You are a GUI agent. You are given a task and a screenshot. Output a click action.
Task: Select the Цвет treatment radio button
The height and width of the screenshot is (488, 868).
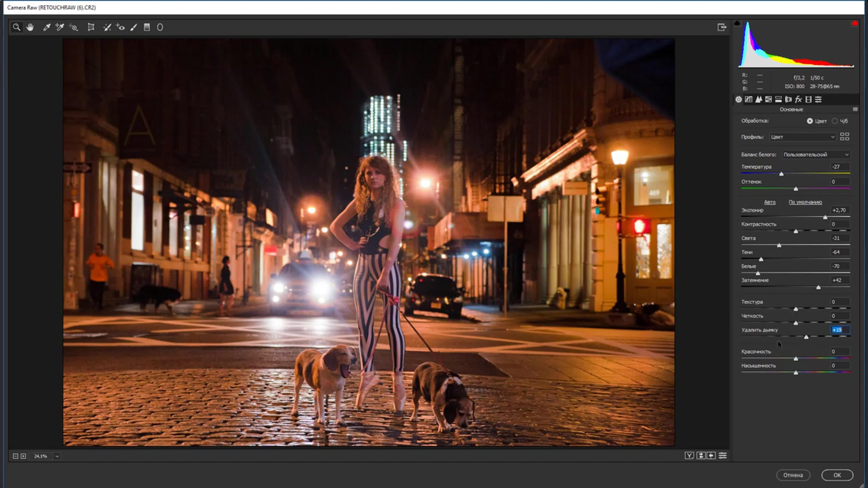click(810, 121)
